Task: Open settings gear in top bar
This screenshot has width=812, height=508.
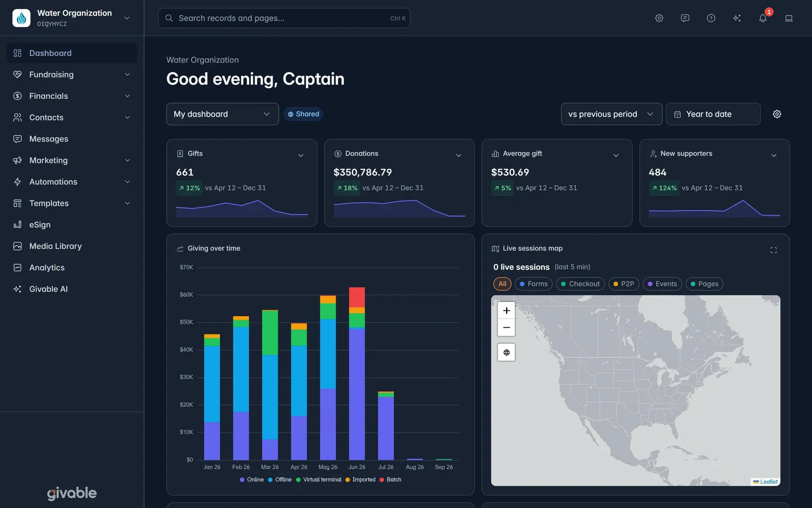Action: coord(659,18)
